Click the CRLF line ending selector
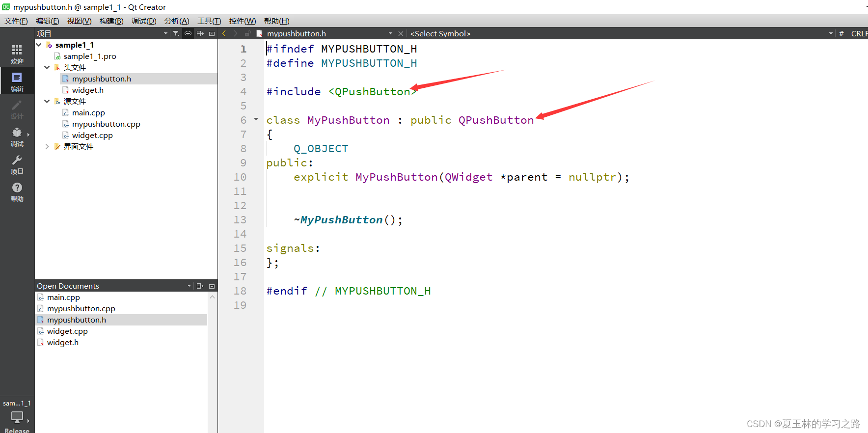The image size is (868, 433). [859, 33]
